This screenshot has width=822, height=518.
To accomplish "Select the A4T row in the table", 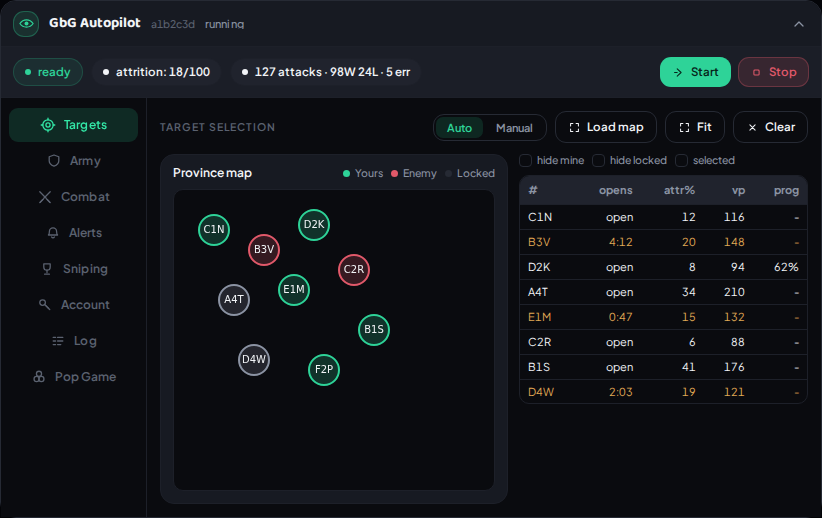I will point(663,292).
